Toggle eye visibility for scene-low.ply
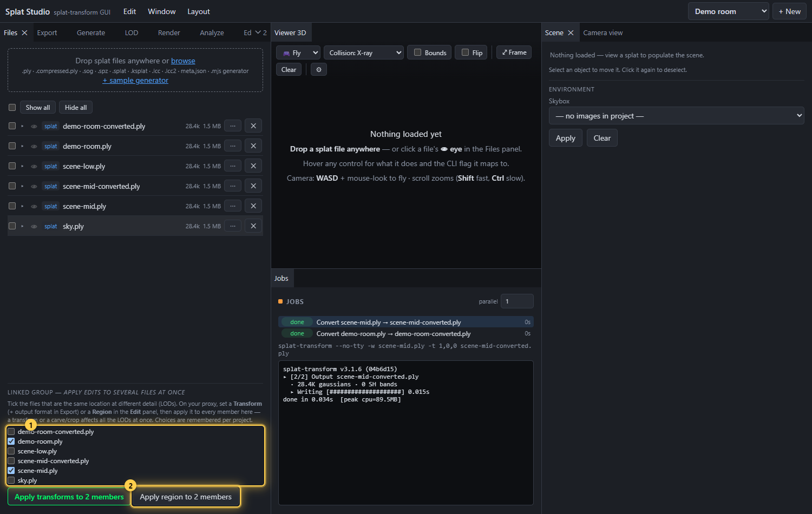Image resolution: width=812 pixels, height=514 pixels. coord(34,167)
